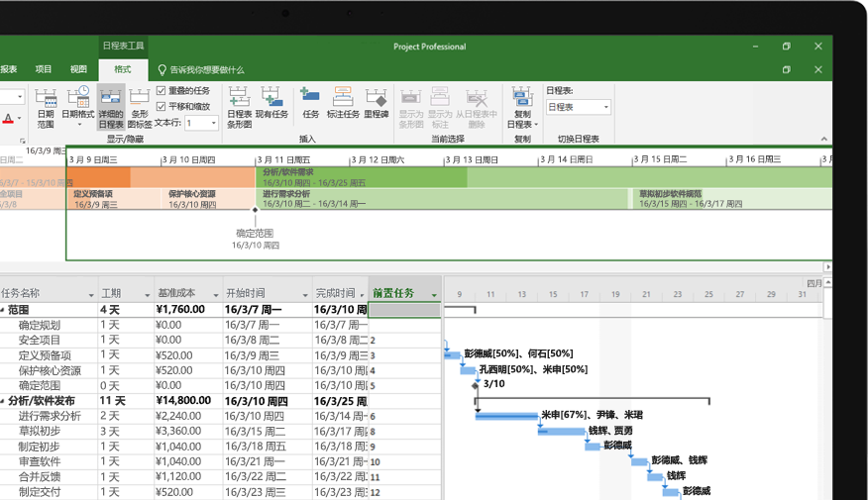Screen dimensions: 868x500
Task: Click the empty 前置任务 cell in 范围 row
Action: click(x=404, y=310)
